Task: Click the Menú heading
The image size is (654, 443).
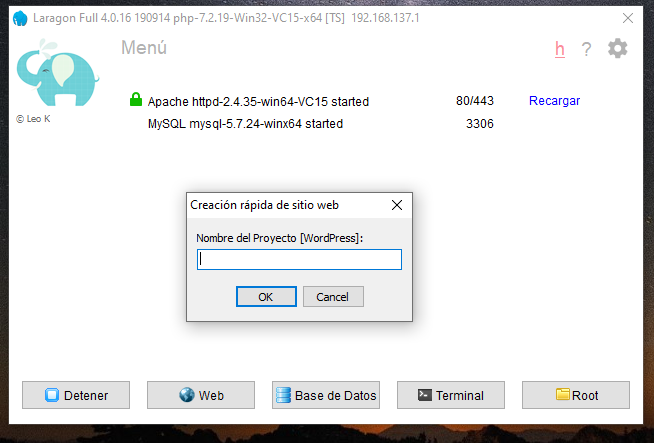Action: (144, 48)
